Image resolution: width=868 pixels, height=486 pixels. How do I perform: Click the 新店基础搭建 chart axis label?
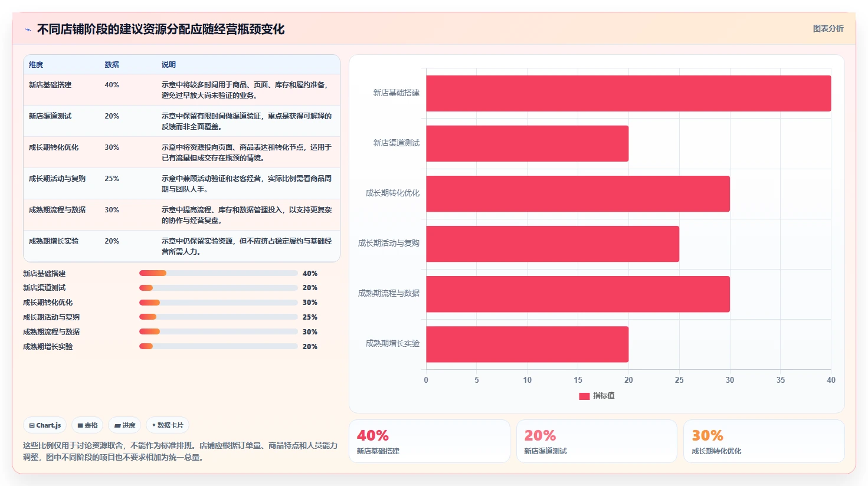396,93
